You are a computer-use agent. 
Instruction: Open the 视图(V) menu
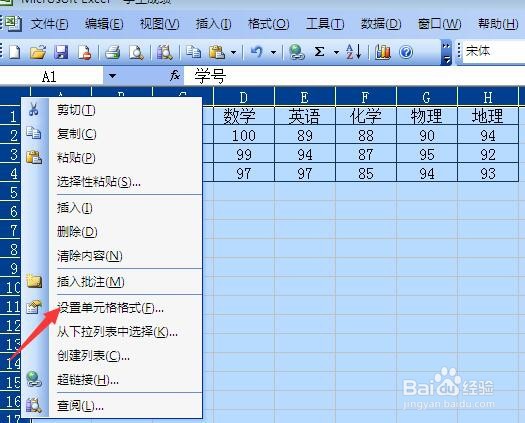(159, 24)
